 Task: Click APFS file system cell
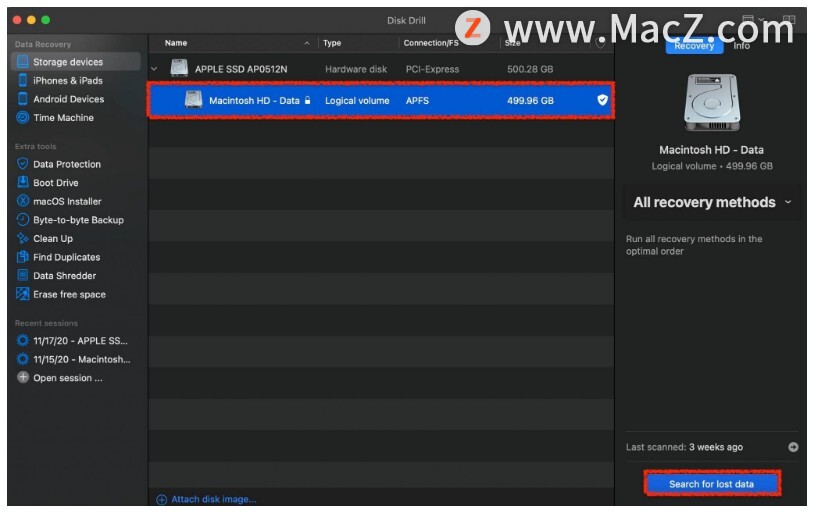pos(417,101)
